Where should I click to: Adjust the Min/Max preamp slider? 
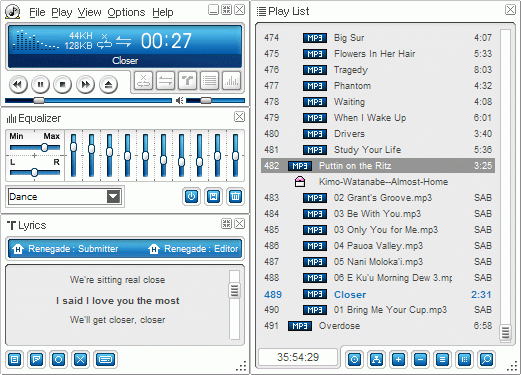tap(35, 147)
